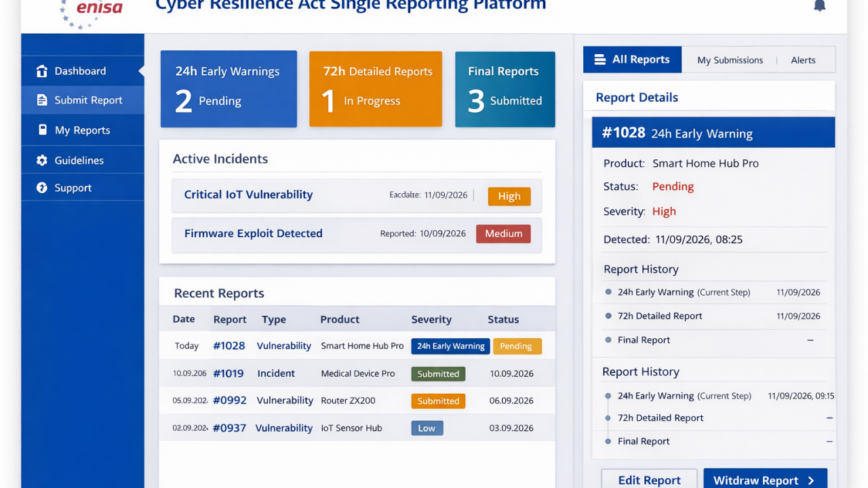Click the orange Submitted badge for #0992

pyautogui.click(x=438, y=401)
